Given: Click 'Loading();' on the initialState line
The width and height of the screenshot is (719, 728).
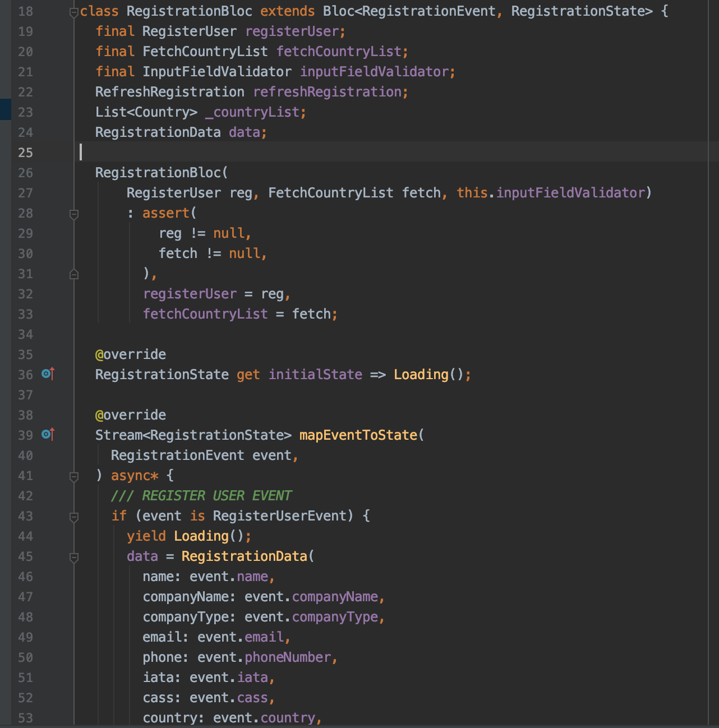Looking at the screenshot, I should pos(432,375).
